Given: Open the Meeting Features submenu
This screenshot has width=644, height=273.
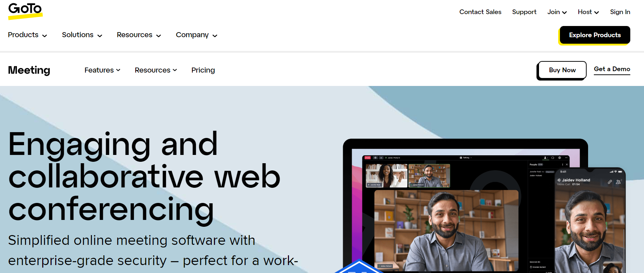Looking at the screenshot, I should coord(102,70).
